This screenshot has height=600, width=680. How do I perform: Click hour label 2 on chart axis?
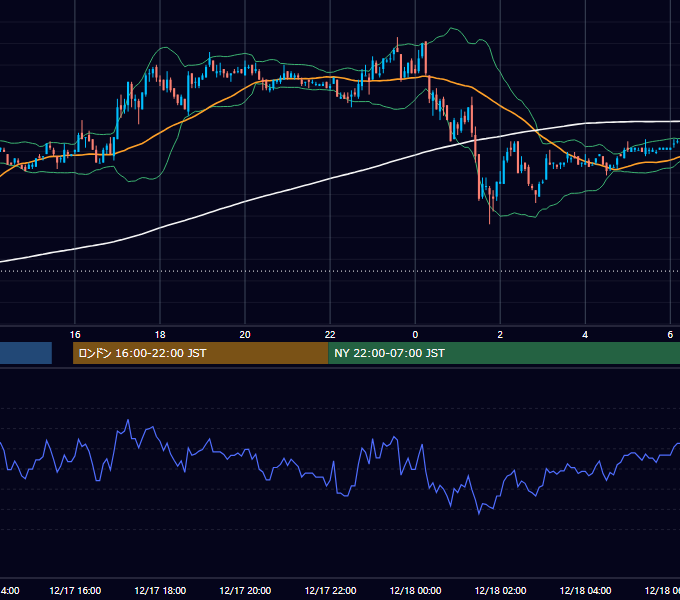tap(500, 334)
